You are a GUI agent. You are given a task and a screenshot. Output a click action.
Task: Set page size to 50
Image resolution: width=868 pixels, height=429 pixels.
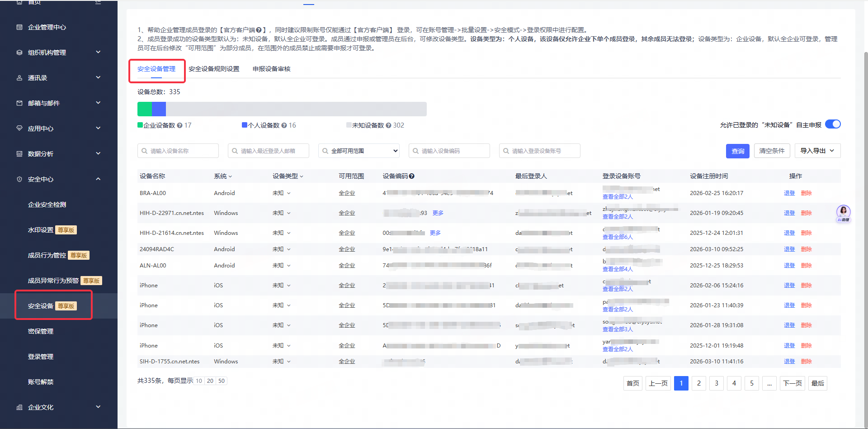coord(222,381)
